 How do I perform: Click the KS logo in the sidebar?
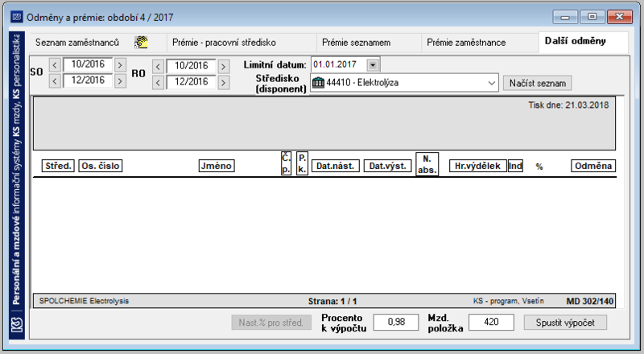(17, 324)
